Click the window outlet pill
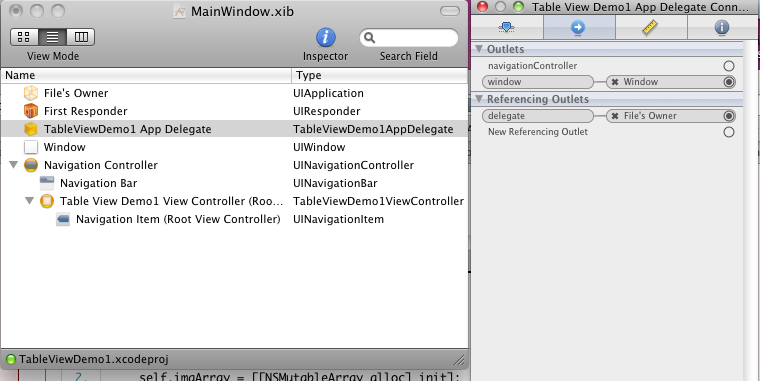Image resolution: width=760 pixels, height=381 pixels. pos(538,82)
